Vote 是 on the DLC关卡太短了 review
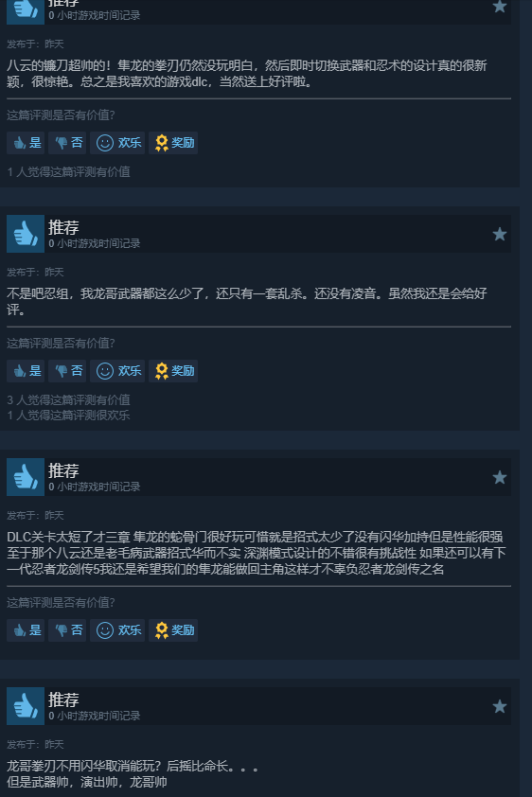The width and height of the screenshot is (532, 797). 26,630
